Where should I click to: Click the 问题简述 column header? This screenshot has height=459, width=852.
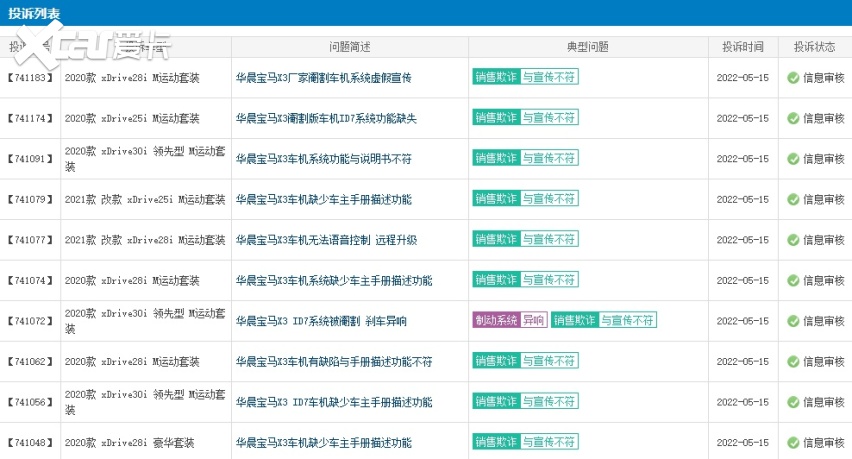coord(350,47)
